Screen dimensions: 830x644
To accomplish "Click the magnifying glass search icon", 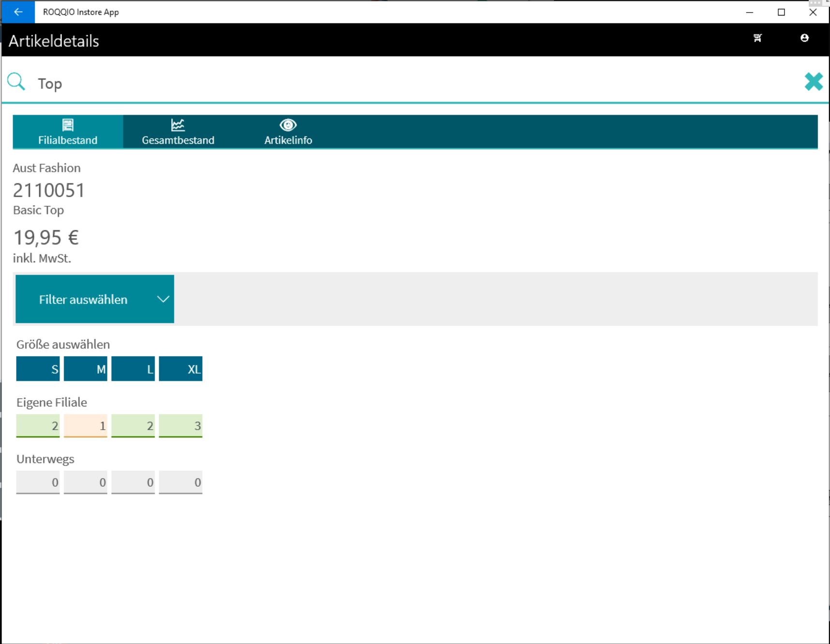I will pos(16,82).
